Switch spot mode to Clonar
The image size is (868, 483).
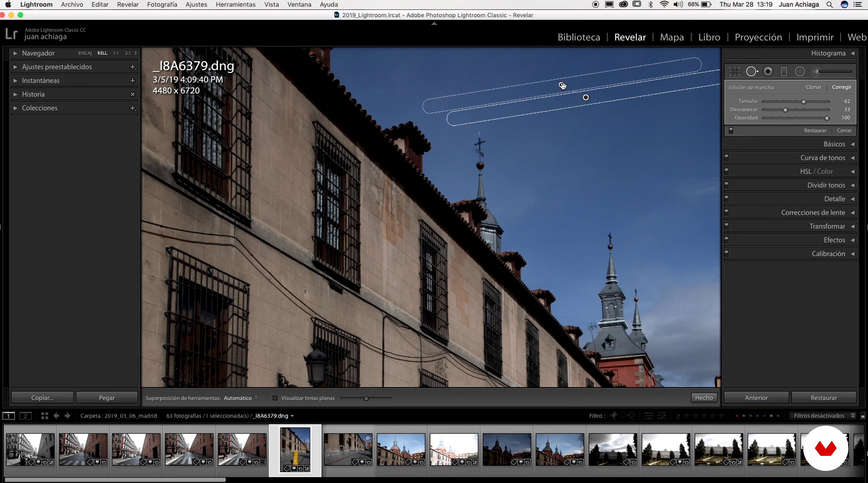pos(813,87)
